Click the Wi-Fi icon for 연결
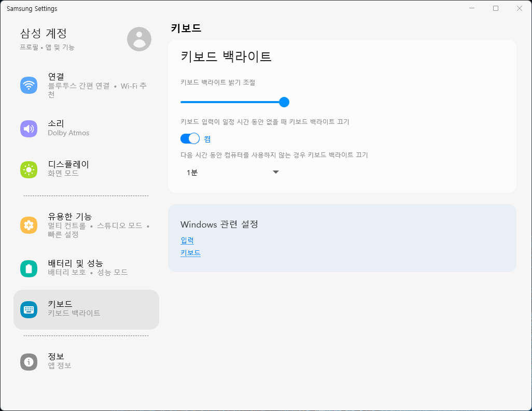 pyautogui.click(x=29, y=85)
